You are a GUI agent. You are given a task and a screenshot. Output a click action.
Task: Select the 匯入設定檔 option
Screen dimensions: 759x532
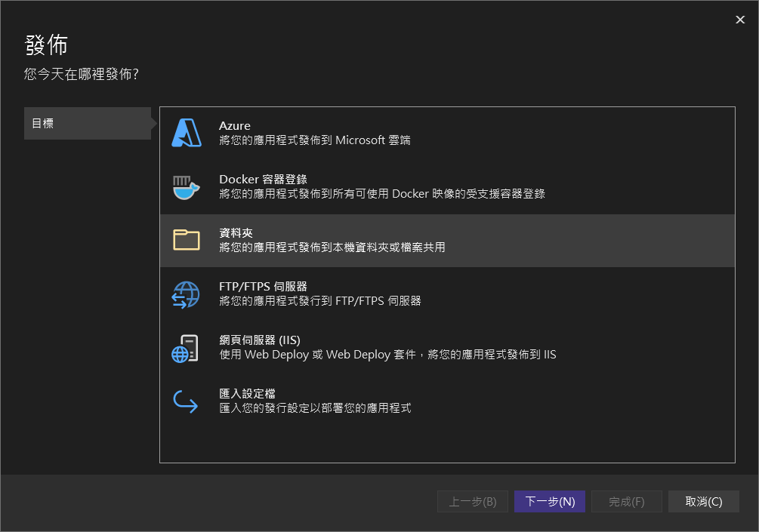pos(247,394)
